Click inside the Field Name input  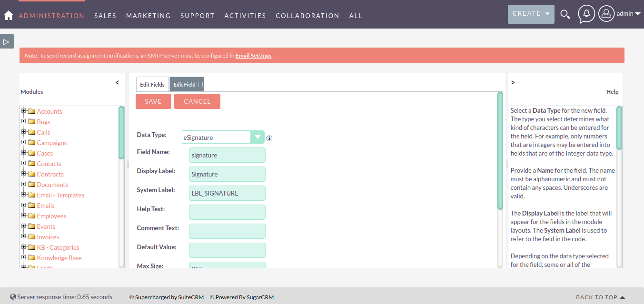coord(227,155)
